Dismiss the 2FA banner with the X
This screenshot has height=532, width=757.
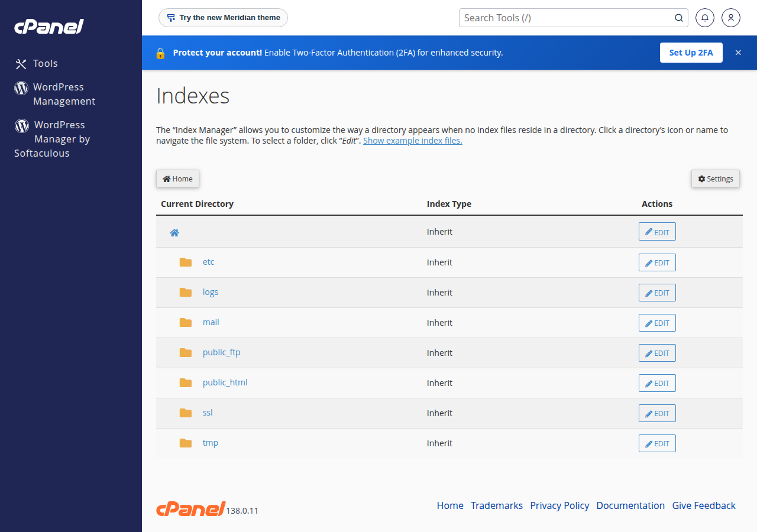pyautogui.click(x=738, y=53)
